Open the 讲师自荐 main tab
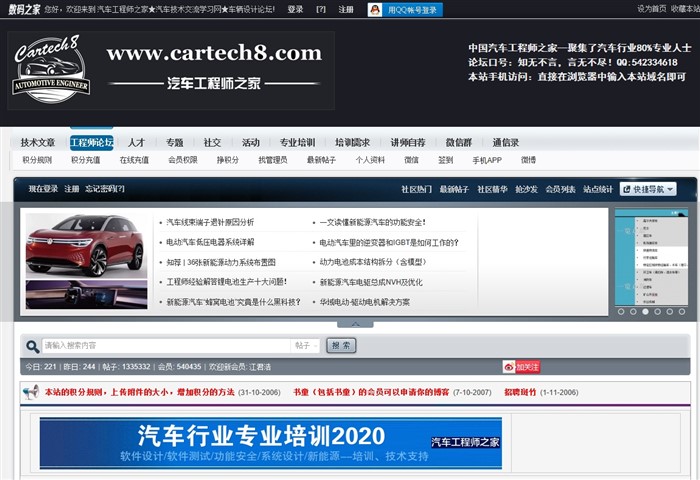 408,142
